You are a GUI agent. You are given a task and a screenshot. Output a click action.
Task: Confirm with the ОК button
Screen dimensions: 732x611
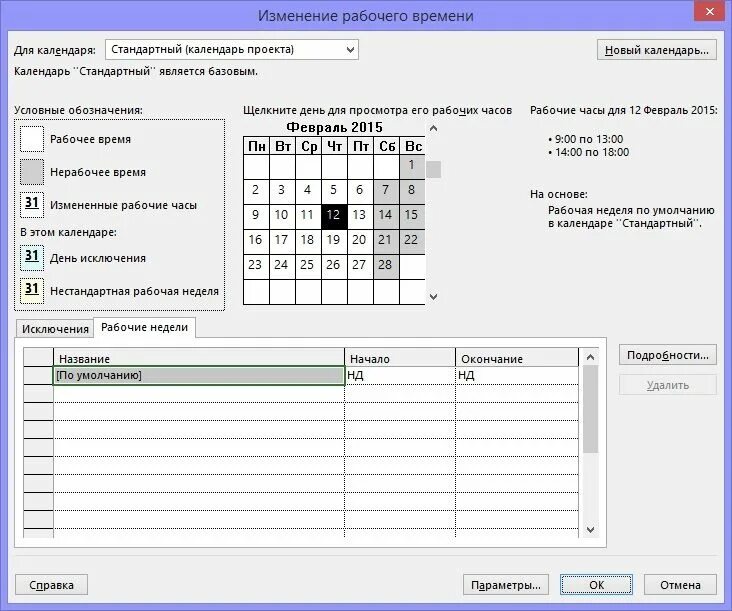pyautogui.click(x=597, y=585)
